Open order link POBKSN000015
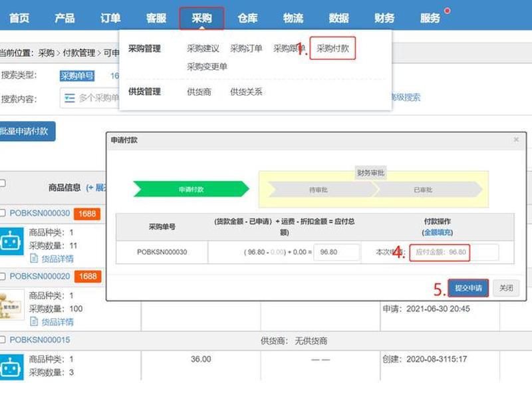 [x=40, y=340]
